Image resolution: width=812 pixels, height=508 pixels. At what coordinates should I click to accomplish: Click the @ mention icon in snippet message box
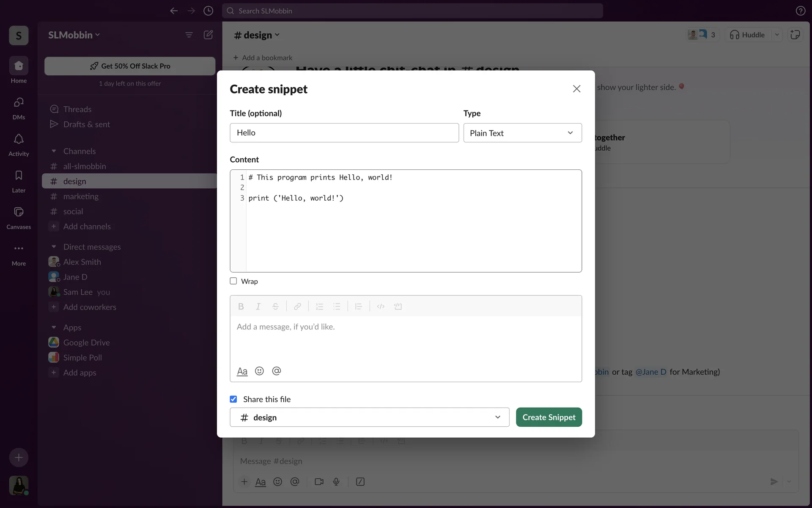[277, 371]
